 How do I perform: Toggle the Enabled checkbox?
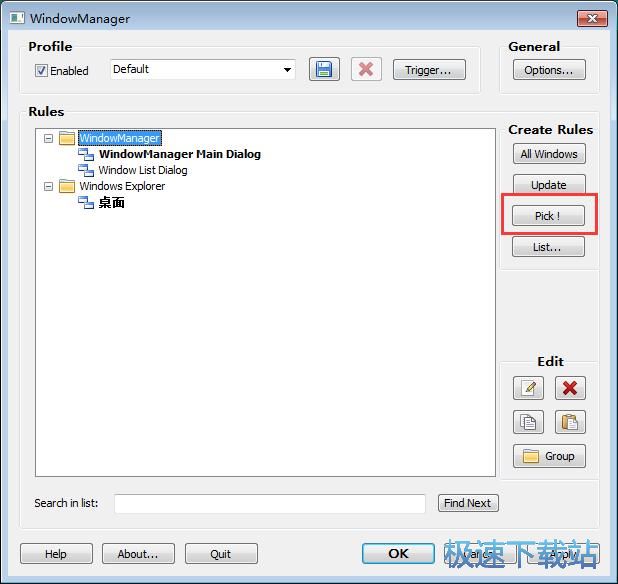[41, 71]
